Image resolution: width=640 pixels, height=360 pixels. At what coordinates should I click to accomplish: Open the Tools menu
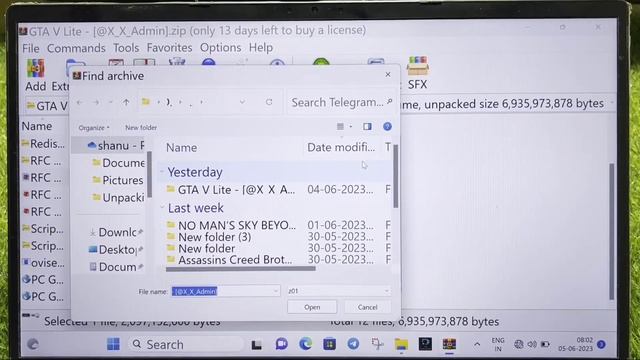tap(126, 48)
